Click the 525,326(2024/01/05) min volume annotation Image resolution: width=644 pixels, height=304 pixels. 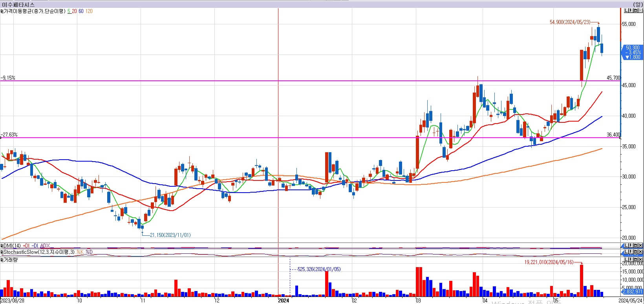pyautogui.click(x=319, y=269)
